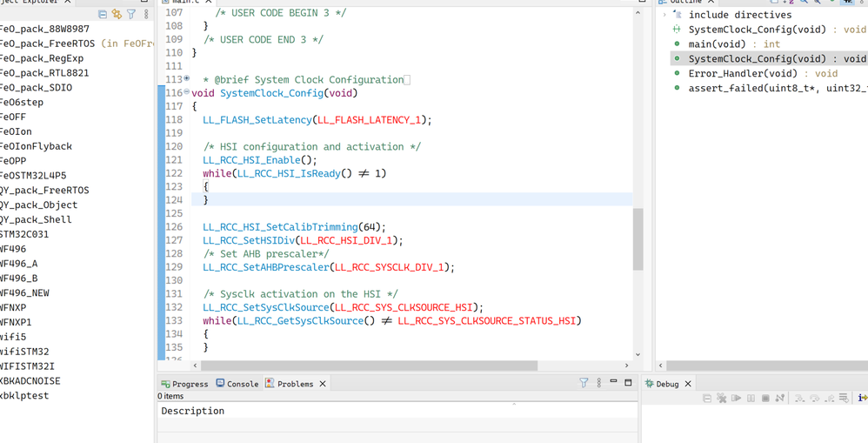Click the editor horizontal scrollbar thumb
Viewport: 868px width, 443px height.
(369, 366)
